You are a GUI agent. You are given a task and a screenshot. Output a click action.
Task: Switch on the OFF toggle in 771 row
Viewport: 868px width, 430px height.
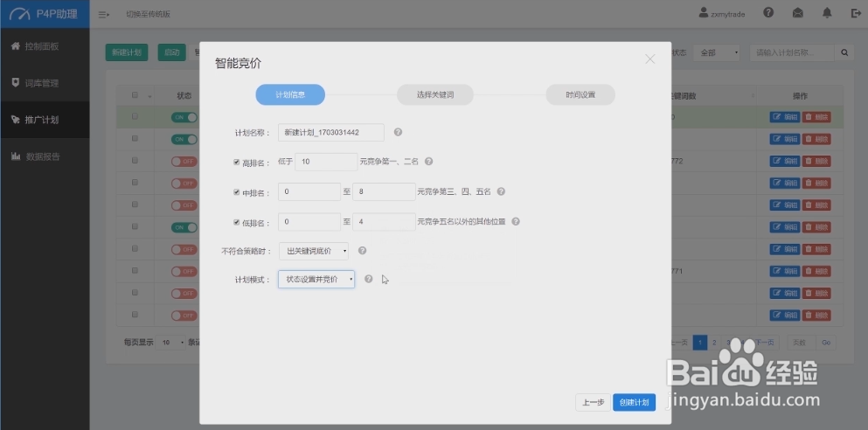pos(184,271)
